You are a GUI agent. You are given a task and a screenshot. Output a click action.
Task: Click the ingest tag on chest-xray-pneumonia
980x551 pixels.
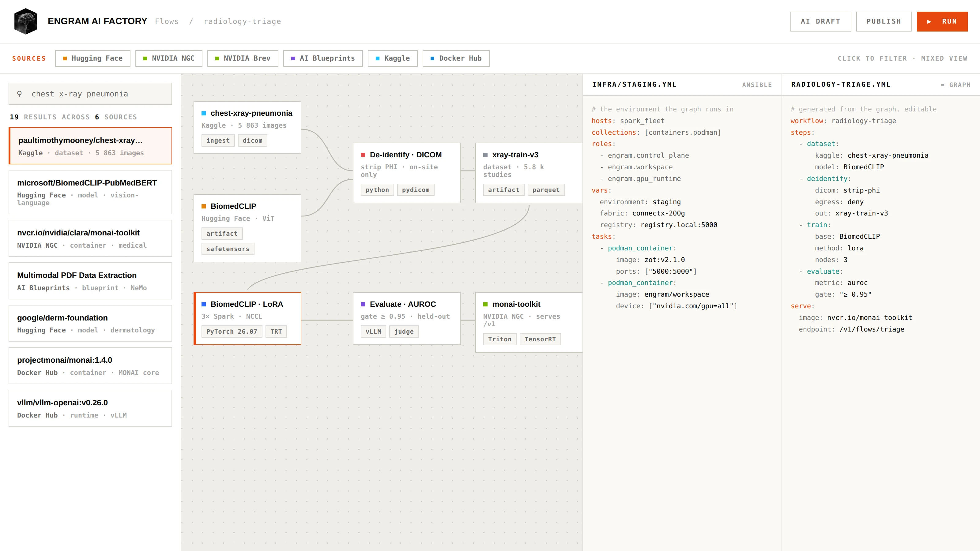[x=218, y=140]
